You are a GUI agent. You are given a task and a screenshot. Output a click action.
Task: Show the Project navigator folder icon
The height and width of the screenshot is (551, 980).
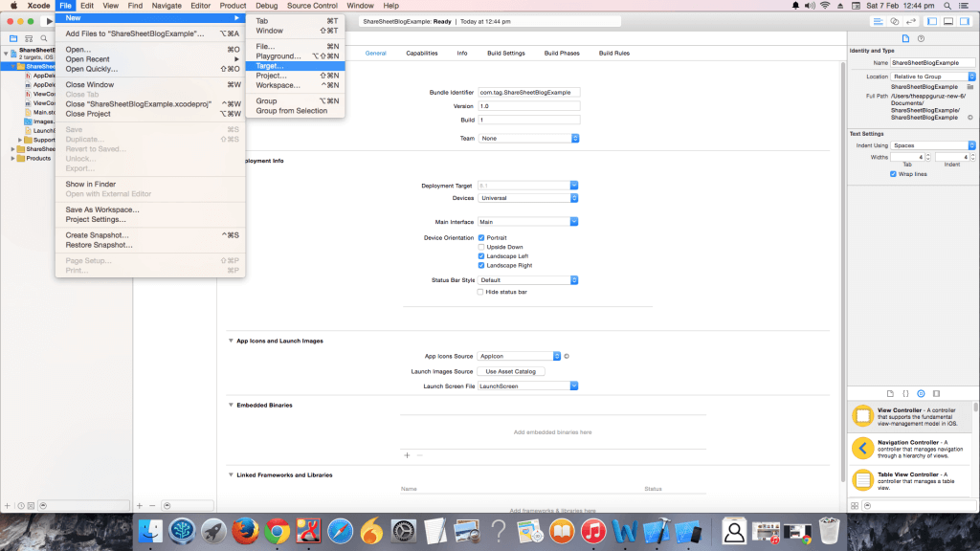tap(13, 38)
